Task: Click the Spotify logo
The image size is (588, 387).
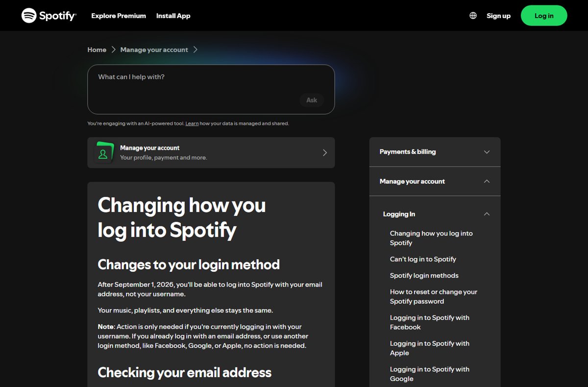Action: [49, 16]
